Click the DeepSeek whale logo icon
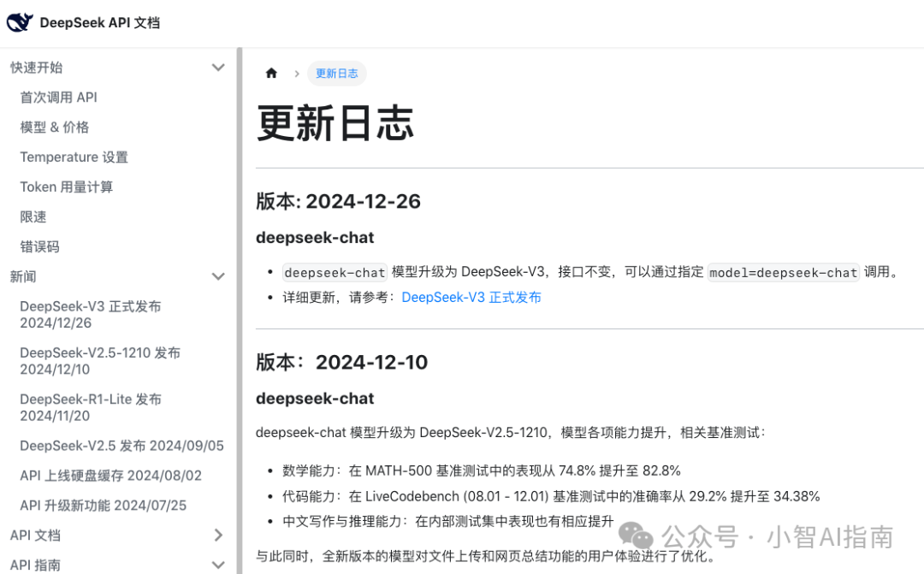 (x=20, y=22)
